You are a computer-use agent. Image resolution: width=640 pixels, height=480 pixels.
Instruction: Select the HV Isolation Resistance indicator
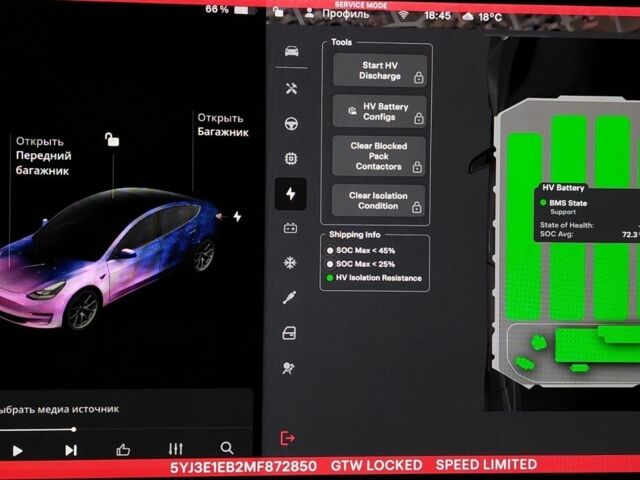pyautogui.click(x=374, y=278)
